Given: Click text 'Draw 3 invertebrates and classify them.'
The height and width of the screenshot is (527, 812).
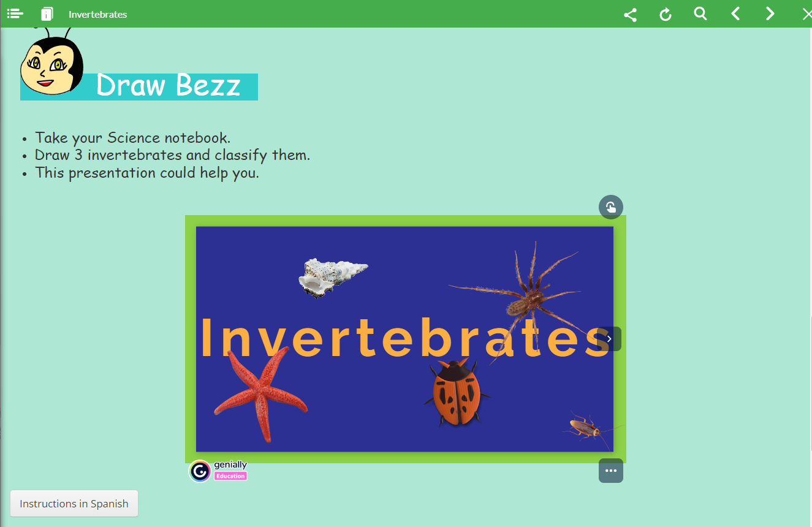Looking at the screenshot, I should tap(173, 155).
